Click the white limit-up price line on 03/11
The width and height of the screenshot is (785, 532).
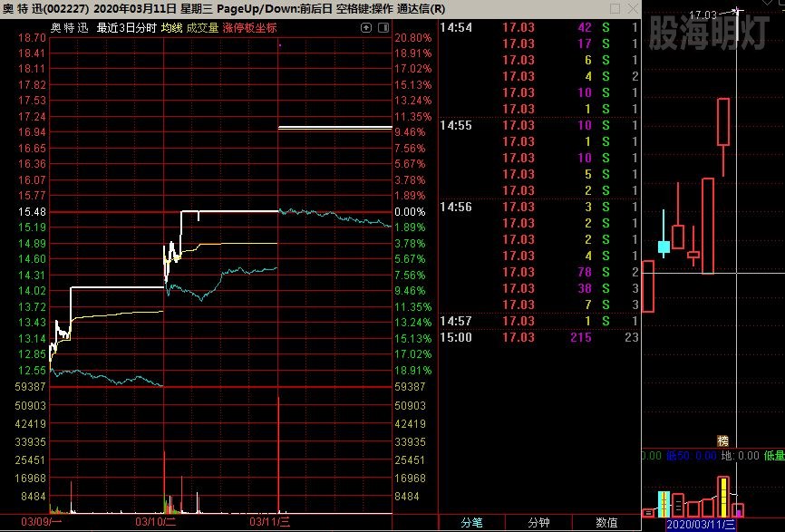click(x=334, y=128)
